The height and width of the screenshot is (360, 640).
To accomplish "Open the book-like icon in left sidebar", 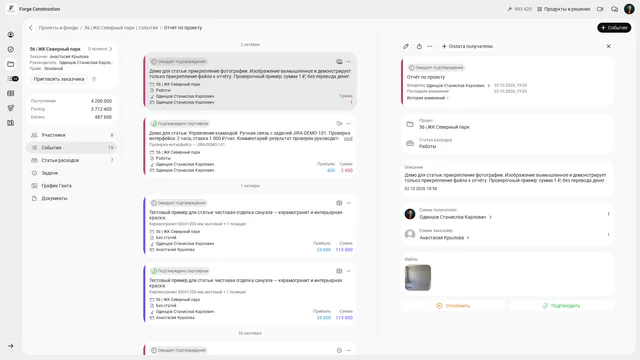I will tap(11, 123).
